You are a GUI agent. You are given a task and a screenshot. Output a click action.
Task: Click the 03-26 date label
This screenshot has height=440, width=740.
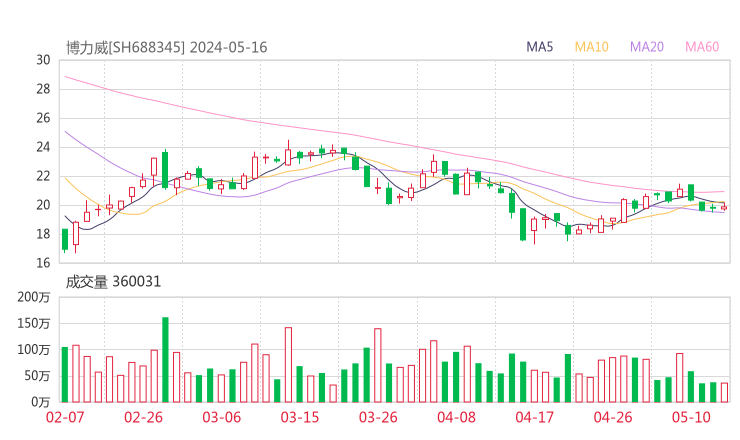click(x=378, y=417)
